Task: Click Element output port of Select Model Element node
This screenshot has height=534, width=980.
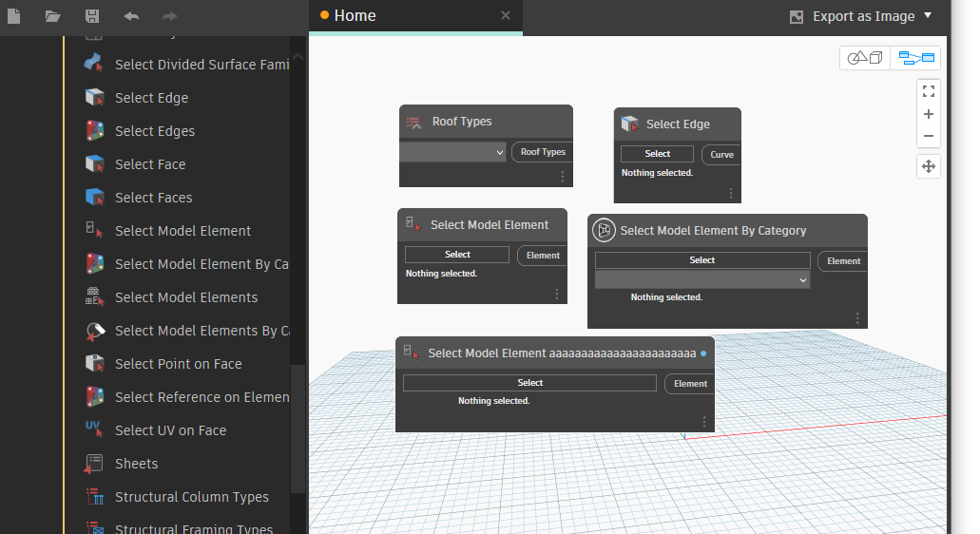Action: tap(543, 256)
